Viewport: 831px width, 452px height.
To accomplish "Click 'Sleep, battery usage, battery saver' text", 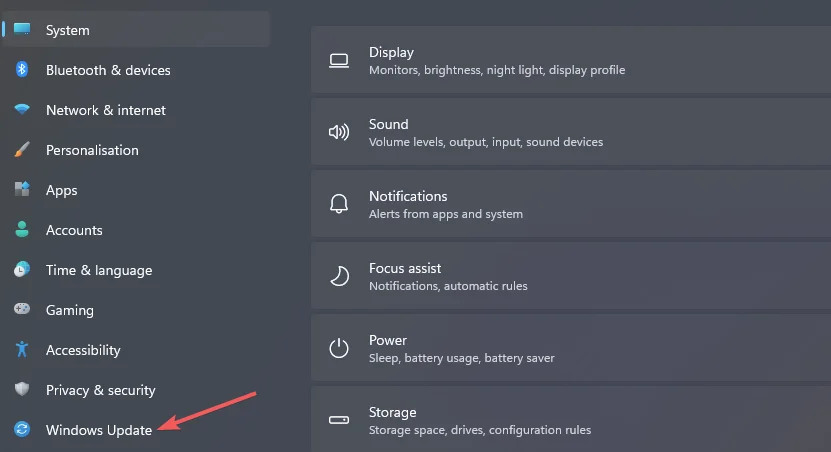I will [462, 358].
